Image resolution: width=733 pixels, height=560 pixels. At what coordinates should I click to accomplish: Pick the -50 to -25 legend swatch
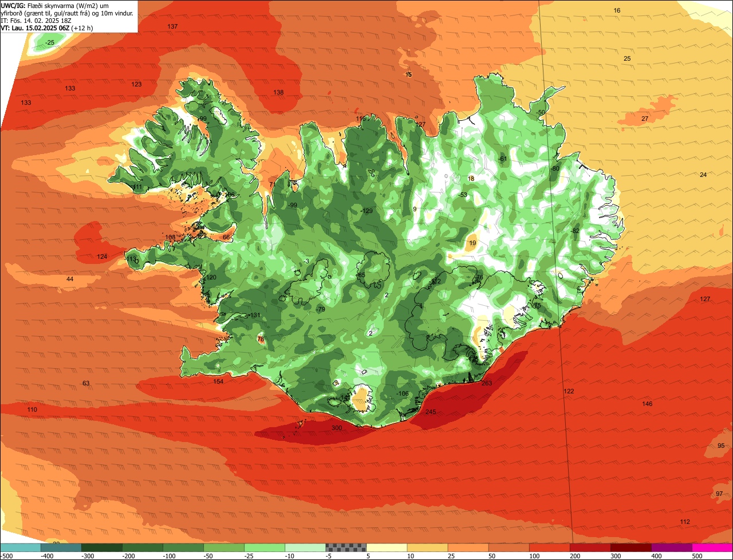point(224,547)
